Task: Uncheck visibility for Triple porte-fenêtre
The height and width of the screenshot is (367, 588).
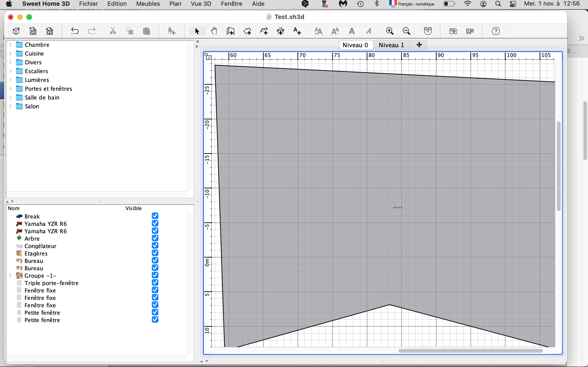Action: pyautogui.click(x=155, y=283)
